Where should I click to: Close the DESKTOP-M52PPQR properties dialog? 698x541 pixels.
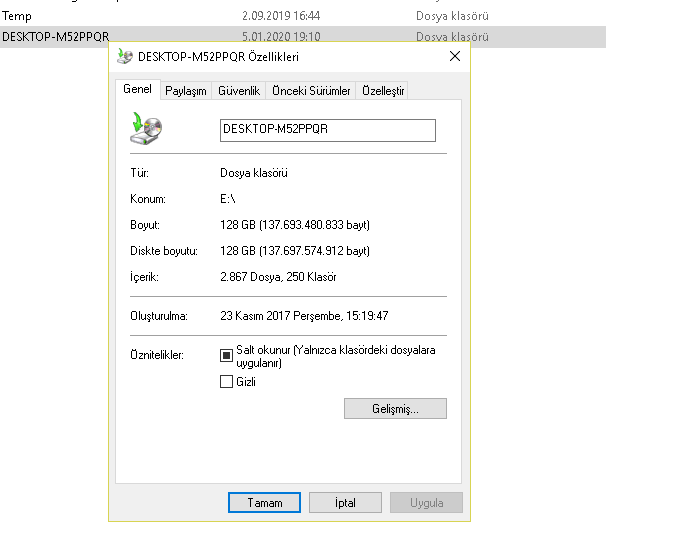click(x=455, y=56)
